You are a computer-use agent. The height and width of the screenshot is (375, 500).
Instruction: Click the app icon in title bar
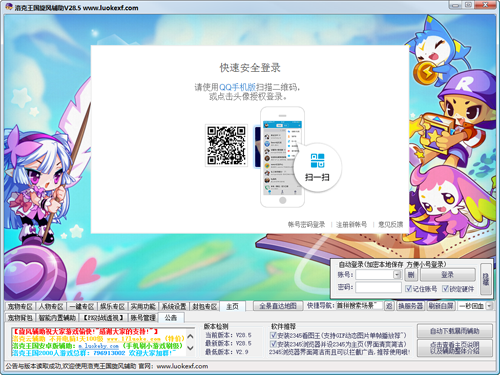[x=9, y=7]
